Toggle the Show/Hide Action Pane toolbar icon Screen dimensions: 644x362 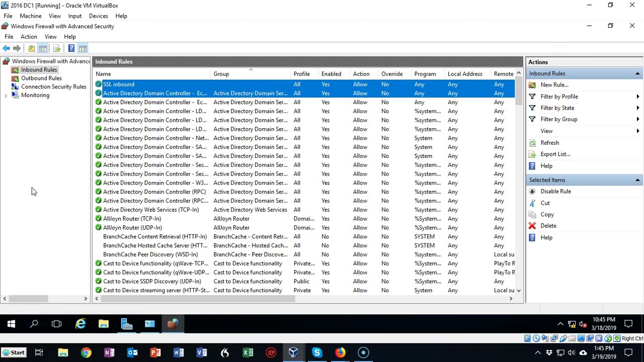pos(83,48)
